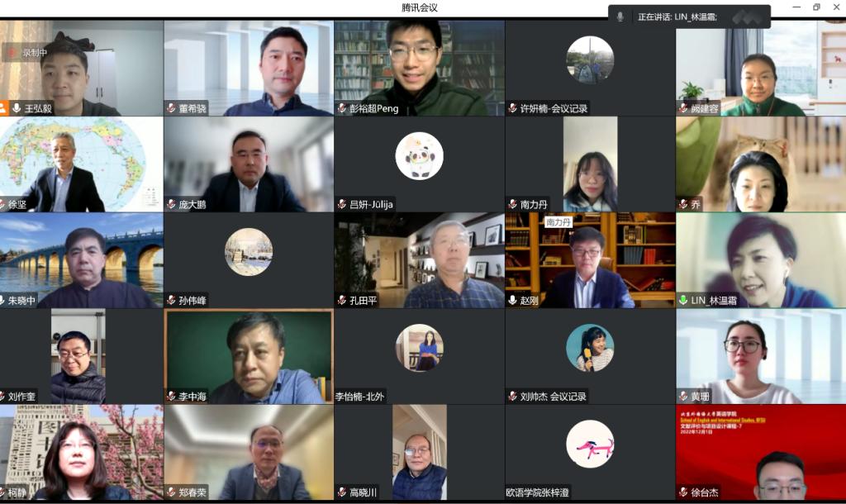The image size is (846, 504).
Task: Click the 南力丹 tooltip label
Action: pos(558,221)
